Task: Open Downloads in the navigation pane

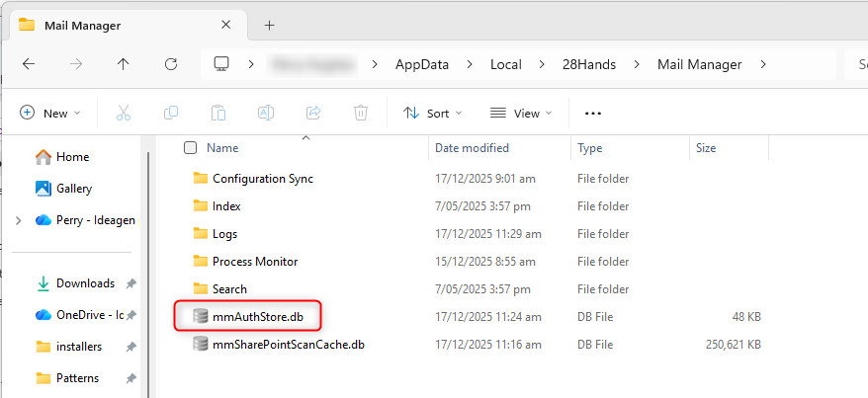Action: [x=85, y=283]
